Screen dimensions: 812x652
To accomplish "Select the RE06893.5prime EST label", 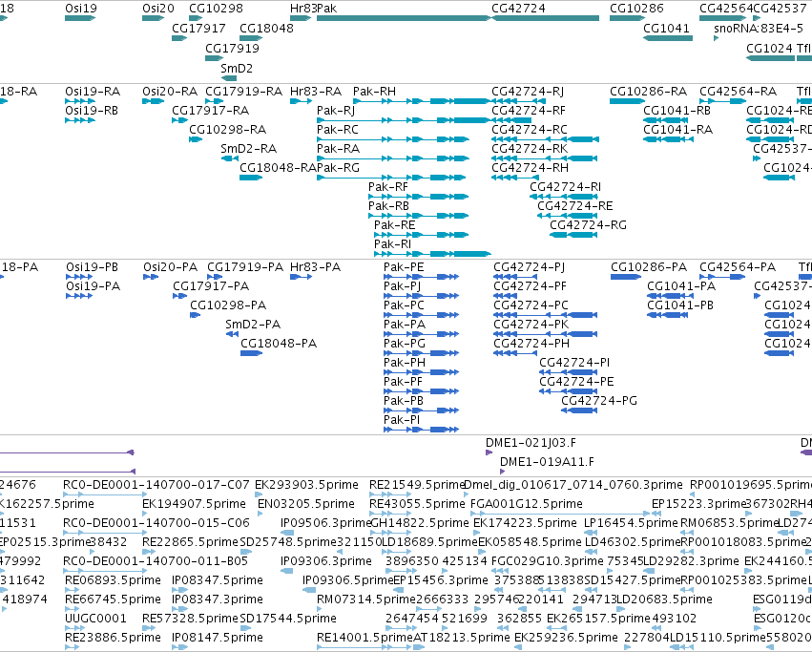I will pyautogui.click(x=113, y=580).
